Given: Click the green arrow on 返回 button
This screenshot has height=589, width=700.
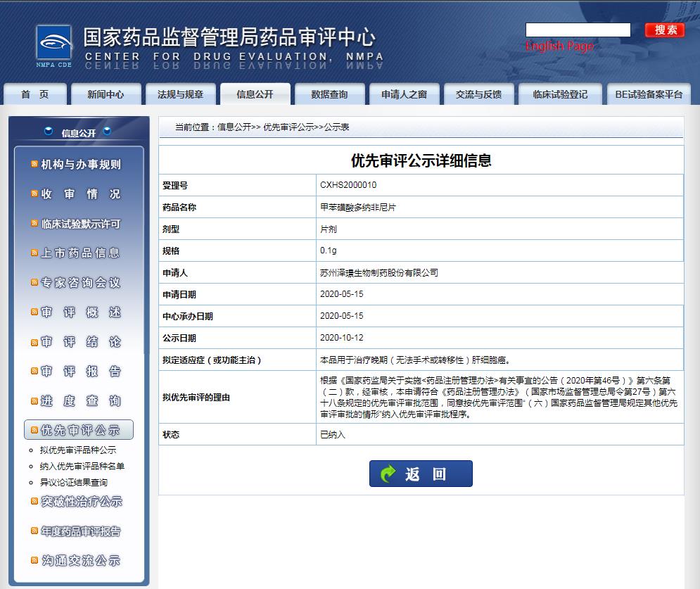Looking at the screenshot, I should [x=388, y=474].
